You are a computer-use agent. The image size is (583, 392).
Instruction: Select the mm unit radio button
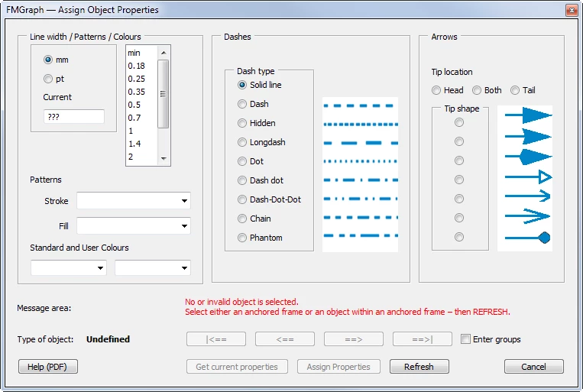pos(48,60)
